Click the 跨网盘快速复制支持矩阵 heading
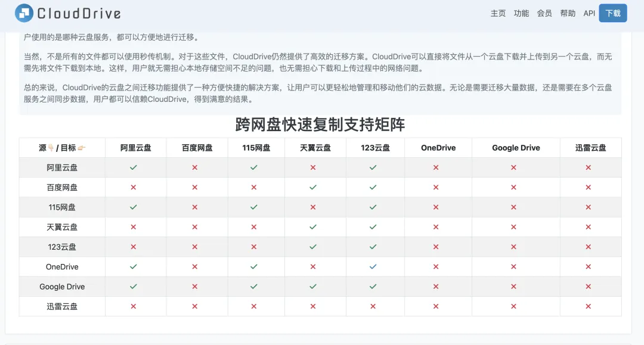Screen dimensions: 644x345 pyautogui.click(x=320, y=125)
